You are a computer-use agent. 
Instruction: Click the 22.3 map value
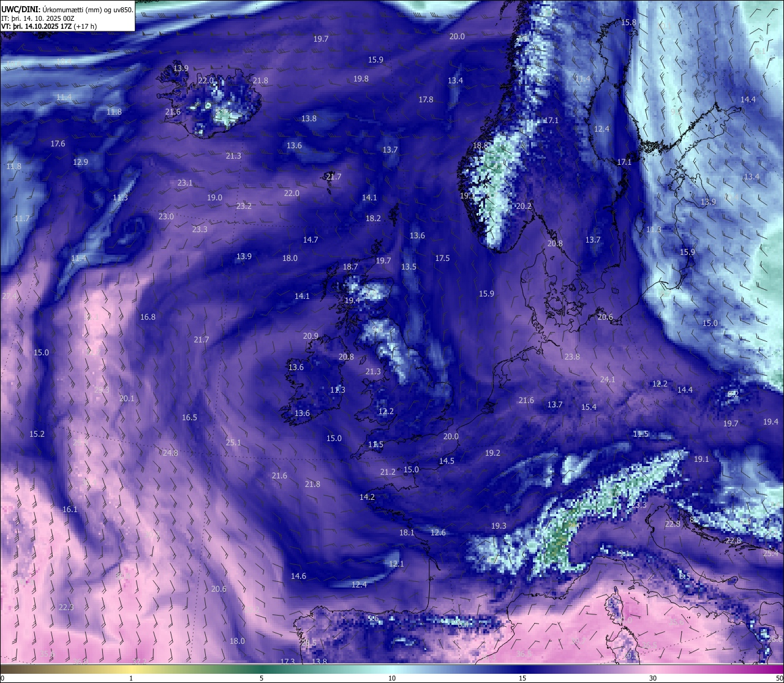66,608
